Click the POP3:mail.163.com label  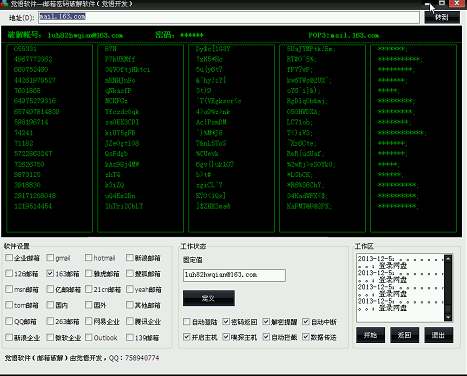point(344,35)
